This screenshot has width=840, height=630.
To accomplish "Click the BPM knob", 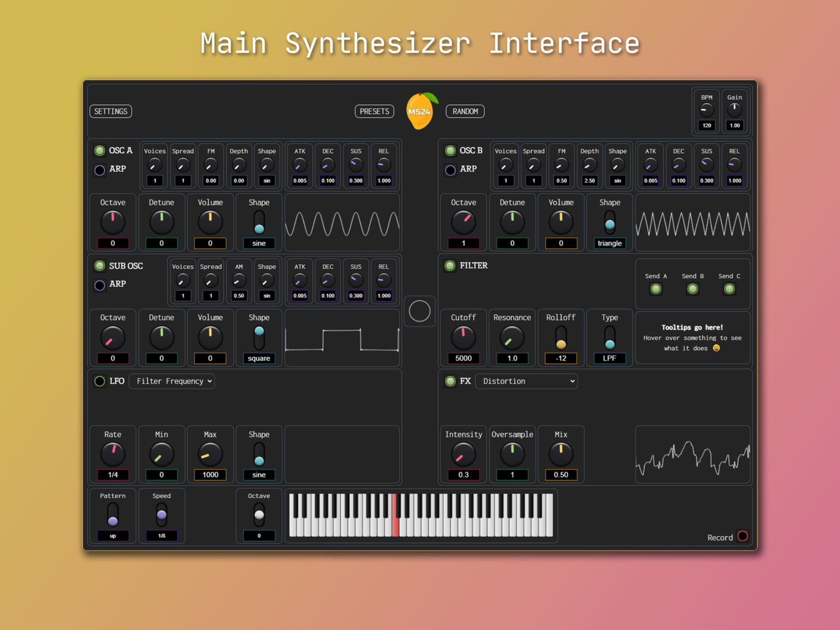I will [707, 110].
